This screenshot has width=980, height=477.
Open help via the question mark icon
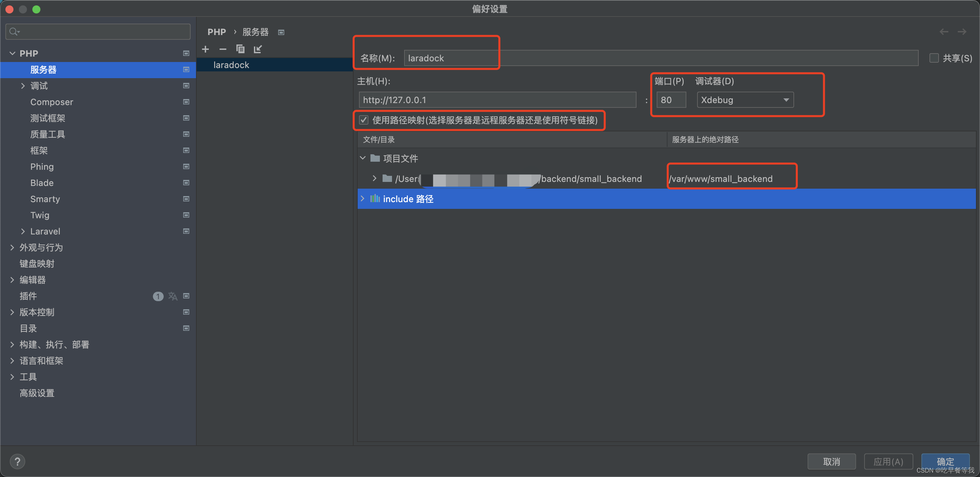18,462
